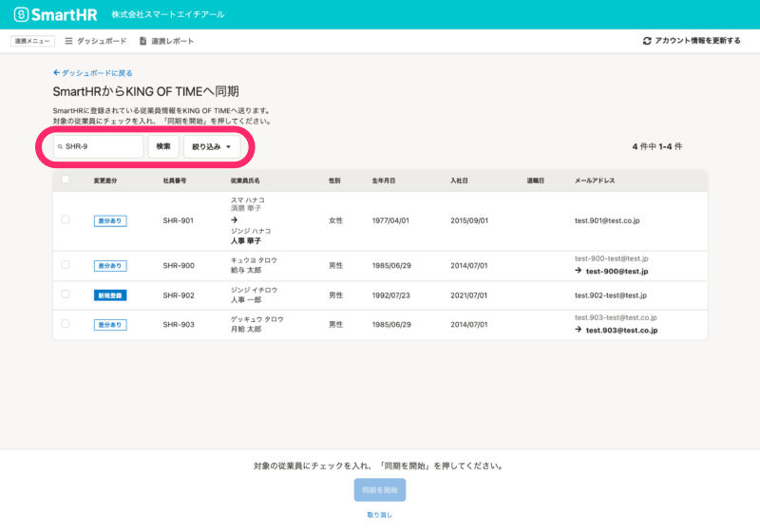Click the email-change arrow for SHR-900
The image size is (760, 532).
[x=579, y=271]
